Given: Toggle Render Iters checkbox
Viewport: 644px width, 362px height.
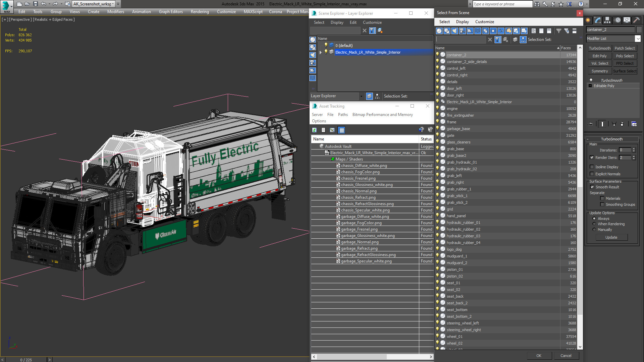Looking at the screenshot, I should (x=592, y=158).
